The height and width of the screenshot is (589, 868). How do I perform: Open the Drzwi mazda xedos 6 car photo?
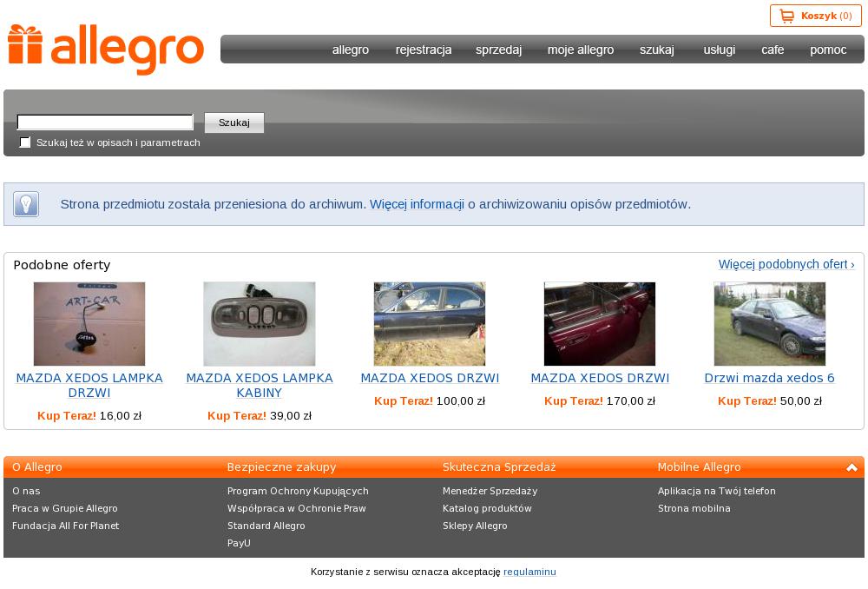point(769,323)
